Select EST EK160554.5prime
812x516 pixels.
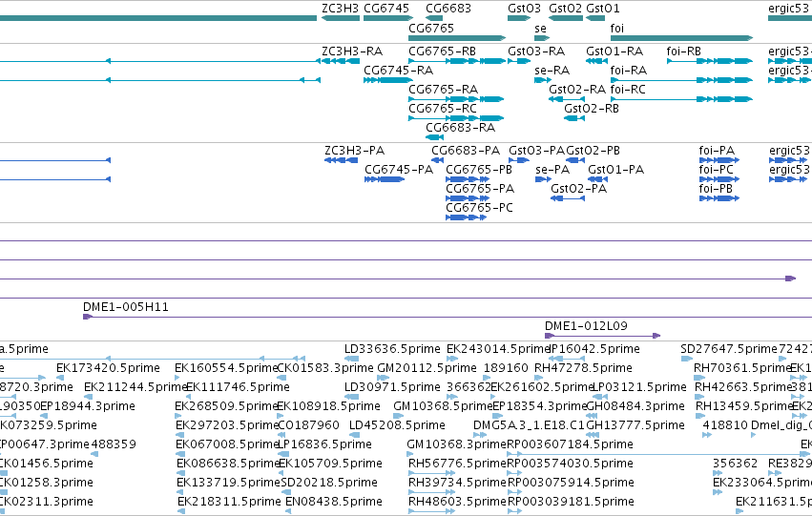point(226,368)
